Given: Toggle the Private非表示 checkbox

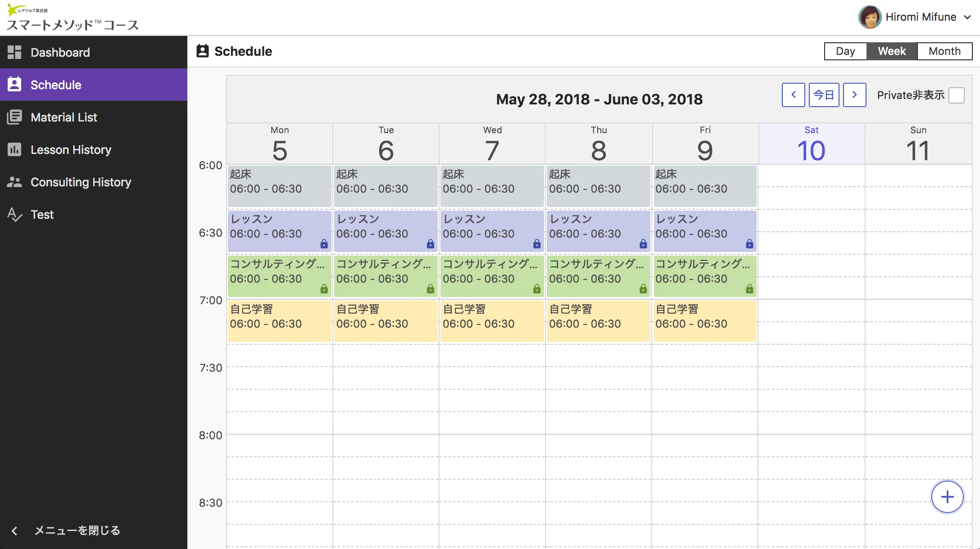Looking at the screenshot, I should tap(957, 95).
